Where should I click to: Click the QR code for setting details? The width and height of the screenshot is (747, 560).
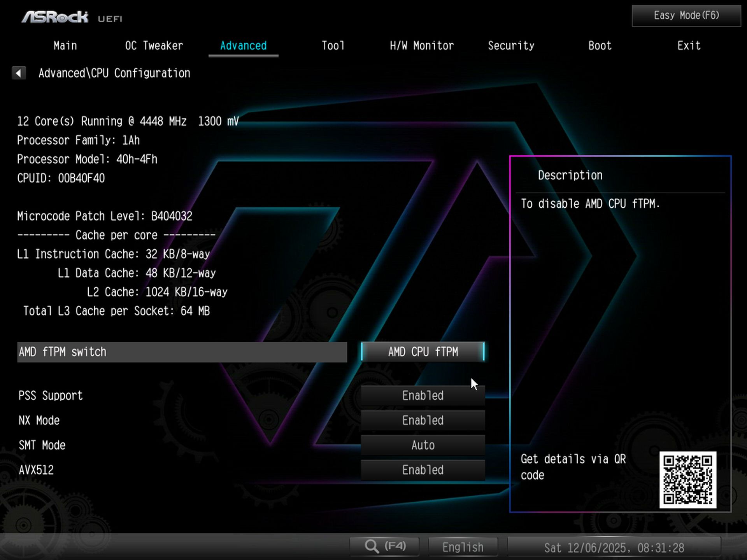688,480
